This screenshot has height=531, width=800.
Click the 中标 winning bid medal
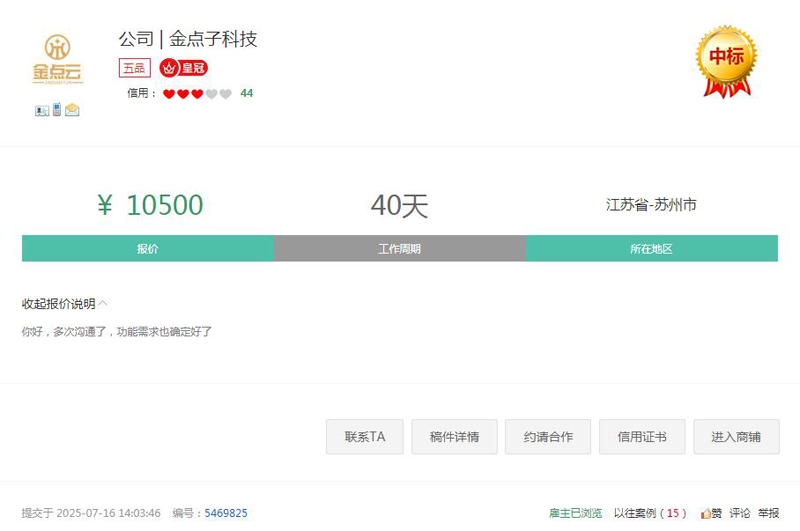(727, 61)
